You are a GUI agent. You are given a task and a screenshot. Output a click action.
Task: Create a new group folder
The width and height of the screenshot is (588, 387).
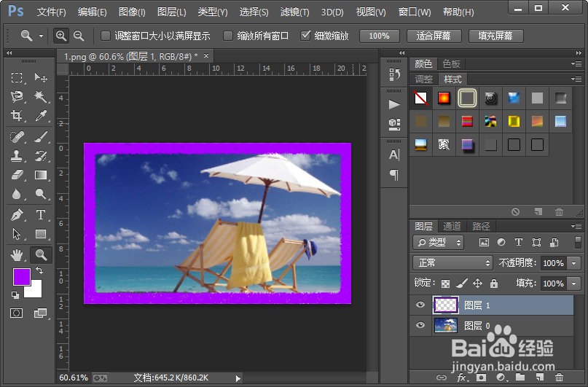coord(520,378)
